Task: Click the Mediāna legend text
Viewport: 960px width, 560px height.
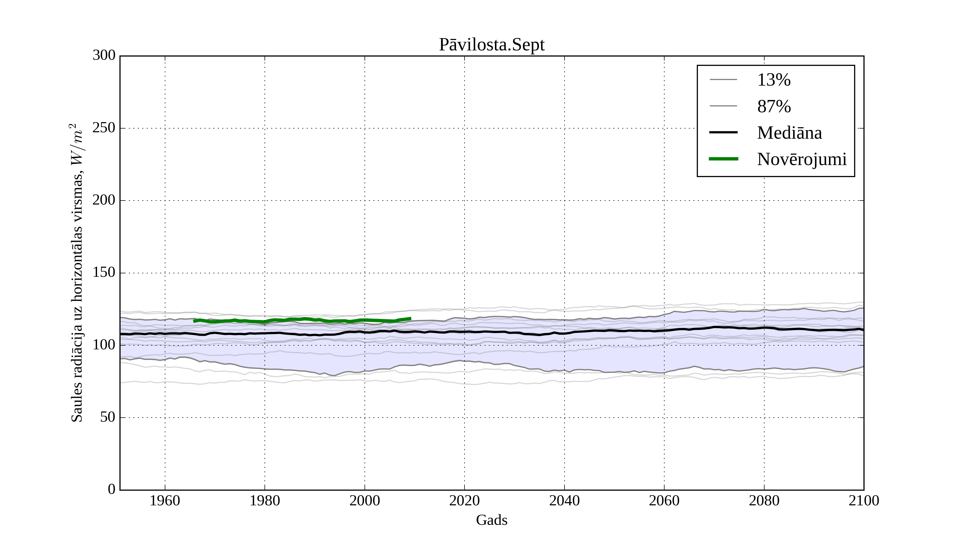Action: (789, 133)
